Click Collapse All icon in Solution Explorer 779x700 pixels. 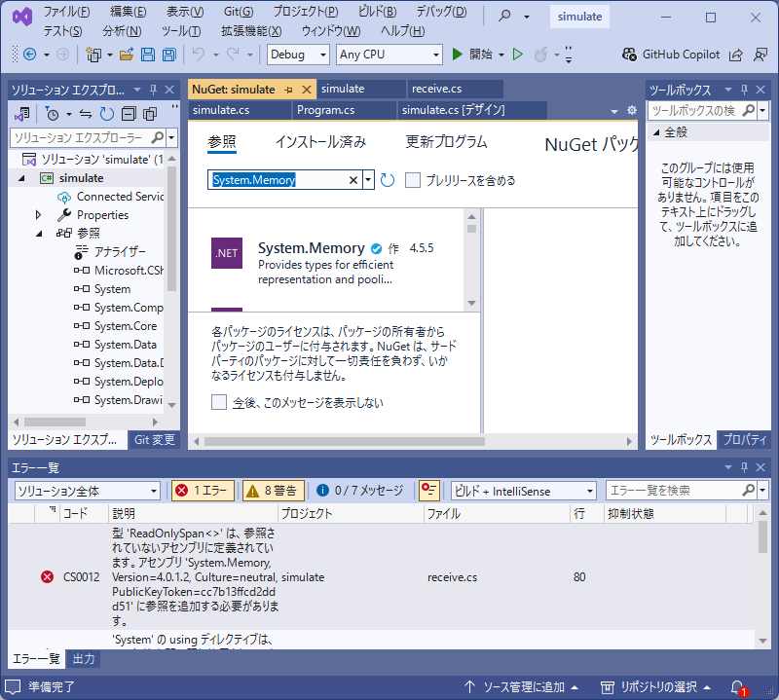click(129, 114)
